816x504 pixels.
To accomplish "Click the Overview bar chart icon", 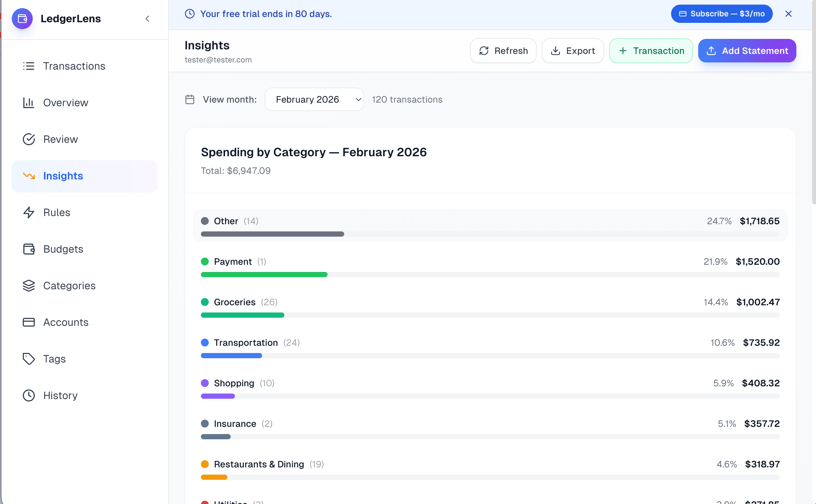I will coord(29,103).
